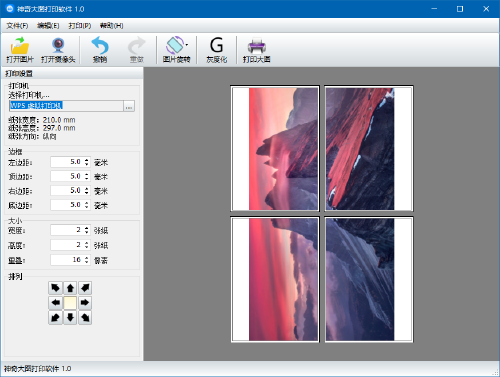Select the down arrangement arrow
500x377 pixels.
70,318
